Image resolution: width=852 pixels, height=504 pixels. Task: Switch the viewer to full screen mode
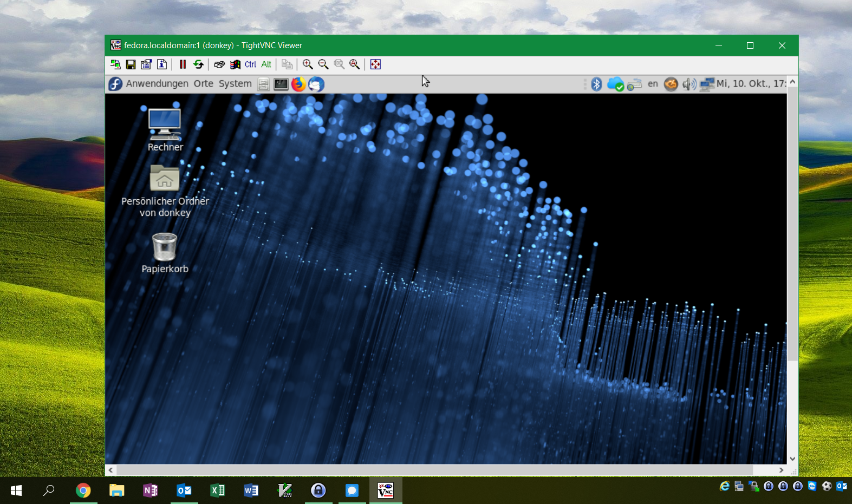coord(375,64)
